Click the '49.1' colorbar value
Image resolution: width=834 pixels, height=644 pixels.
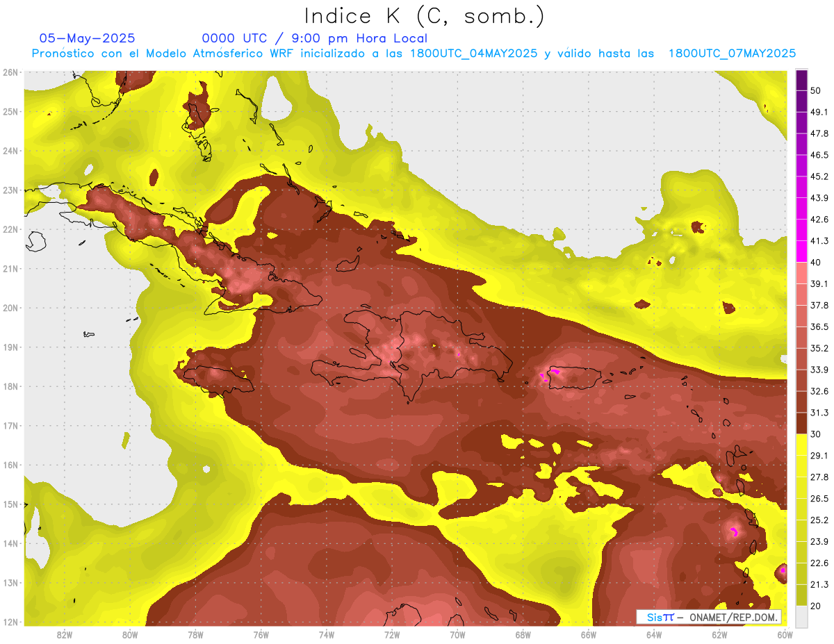[819, 112]
